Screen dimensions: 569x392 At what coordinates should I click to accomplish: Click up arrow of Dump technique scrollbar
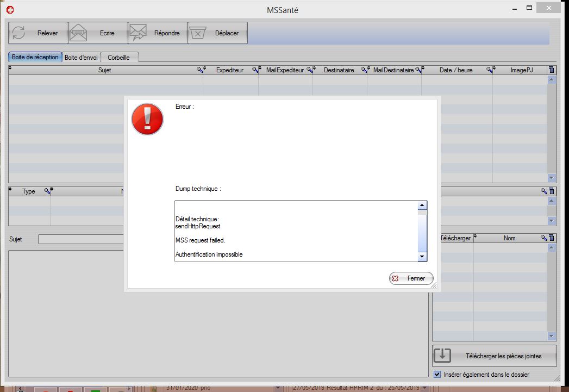422,206
